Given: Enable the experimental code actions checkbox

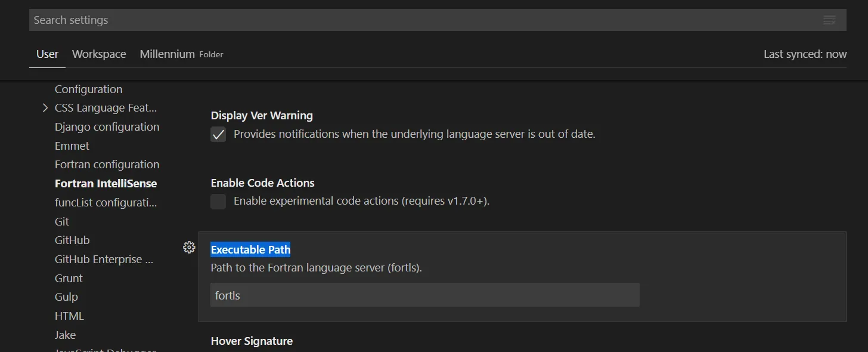Looking at the screenshot, I should pyautogui.click(x=219, y=202).
